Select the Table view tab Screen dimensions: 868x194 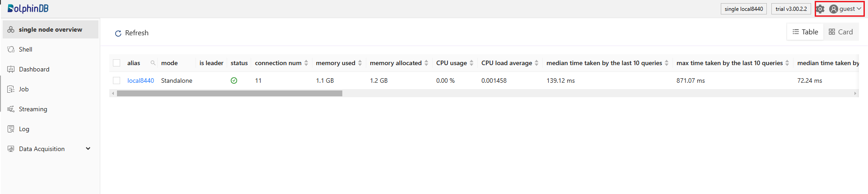tap(805, 32)
